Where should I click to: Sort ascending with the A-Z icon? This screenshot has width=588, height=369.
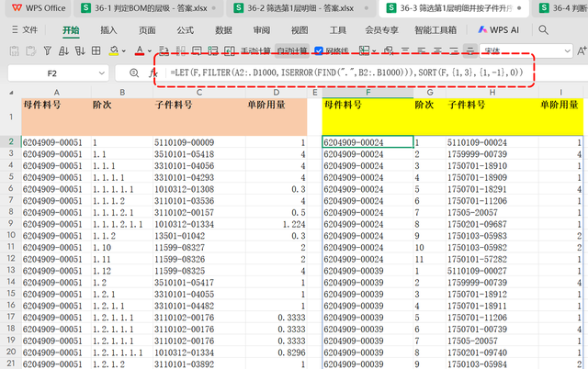63,50
